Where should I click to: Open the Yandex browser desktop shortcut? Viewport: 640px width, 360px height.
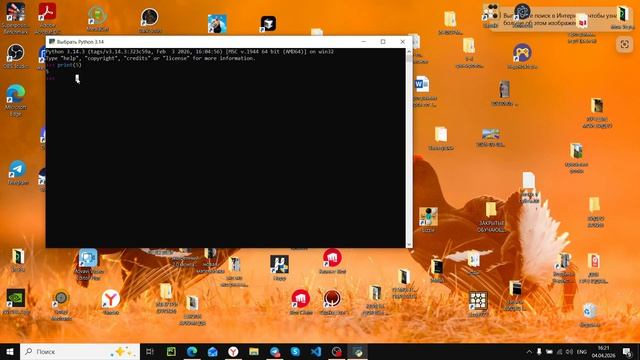pyautogui.click(x=110, y=301)
